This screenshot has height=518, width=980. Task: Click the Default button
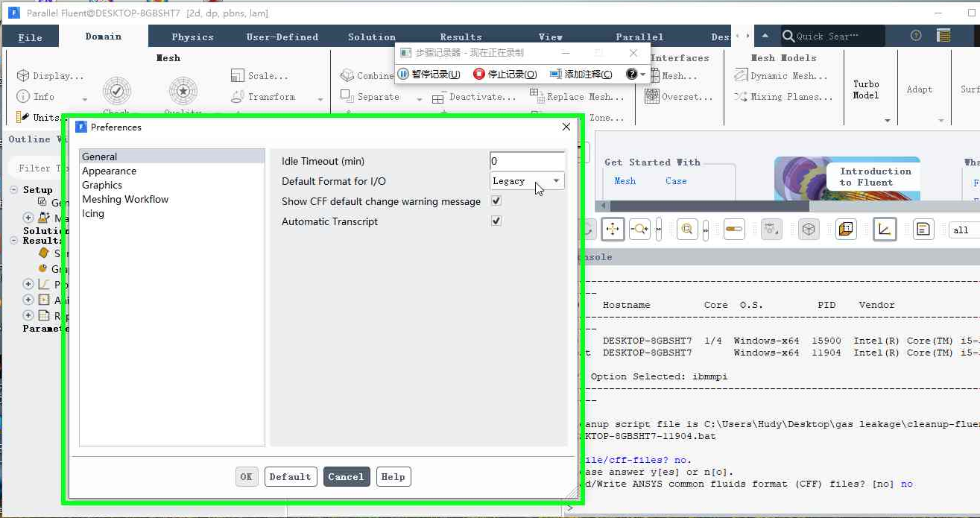point(291,477)
